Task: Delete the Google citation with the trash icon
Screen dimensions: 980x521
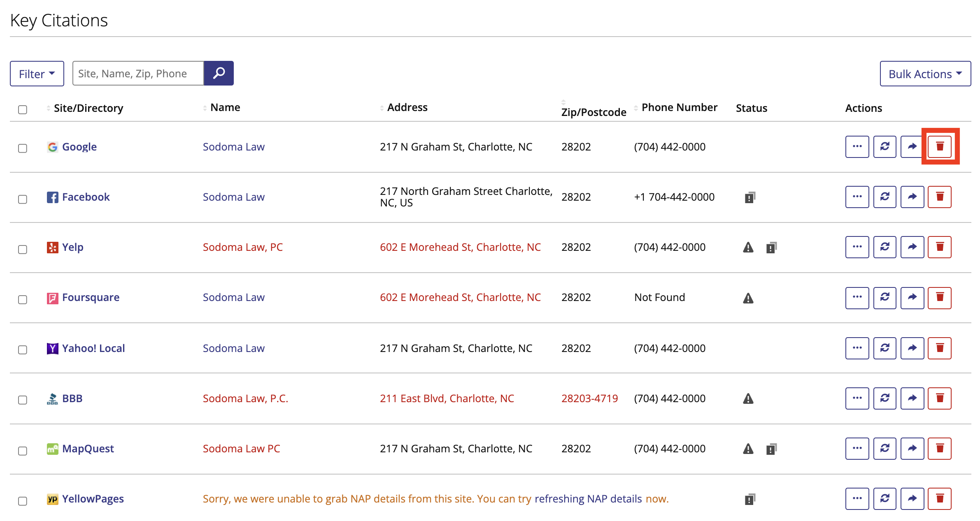Action: tap(940, 146)
